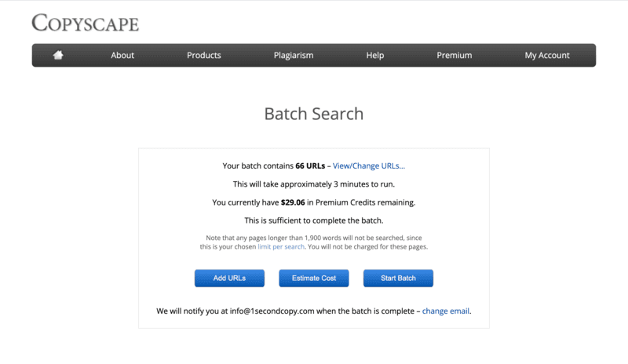
Task: Select the '66 URLs' text
Action: point(310,166)
